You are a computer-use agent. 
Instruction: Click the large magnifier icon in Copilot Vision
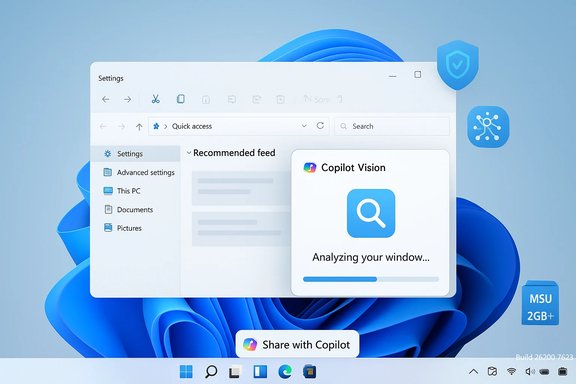(371, 213)
